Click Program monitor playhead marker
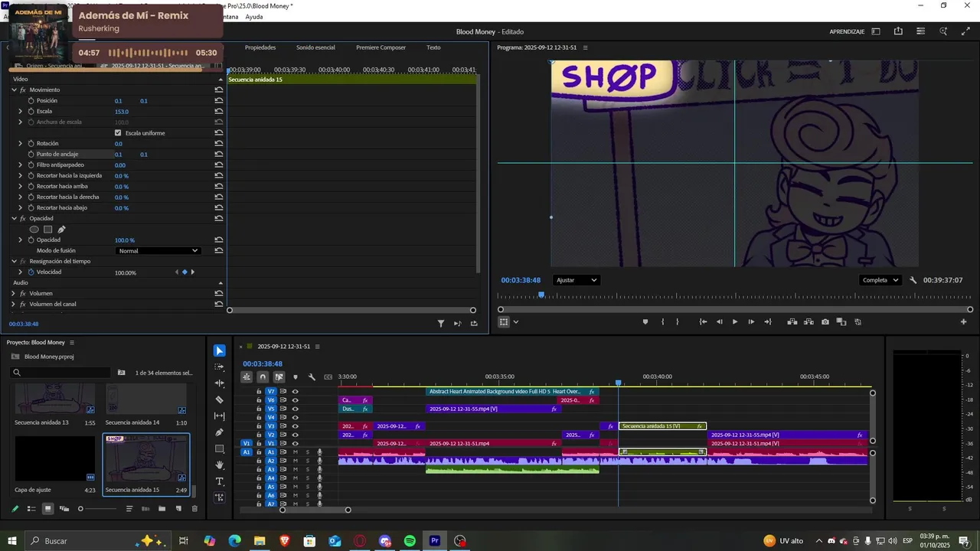 pos(541,294)
